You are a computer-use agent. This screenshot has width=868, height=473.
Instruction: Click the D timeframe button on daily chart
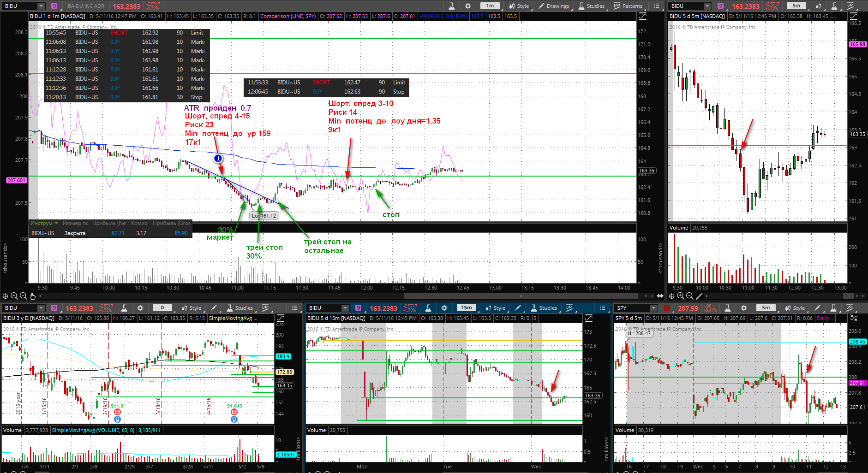(x=162, y=308)
